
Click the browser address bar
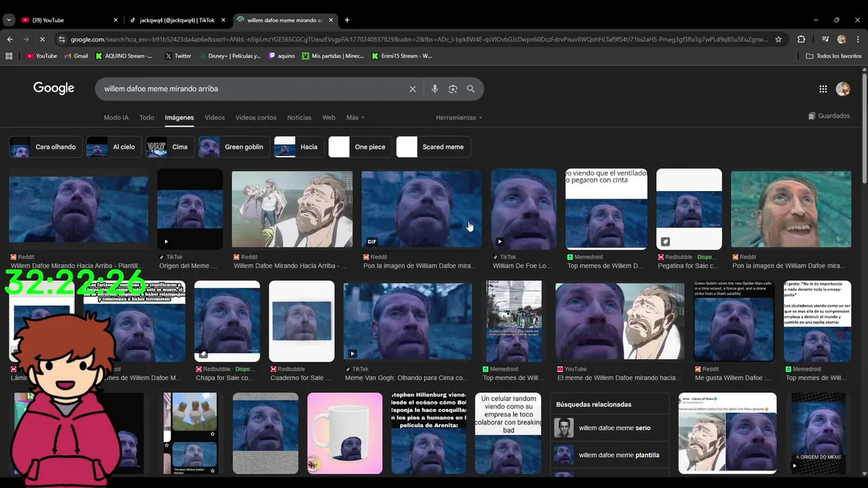(419, 39)
